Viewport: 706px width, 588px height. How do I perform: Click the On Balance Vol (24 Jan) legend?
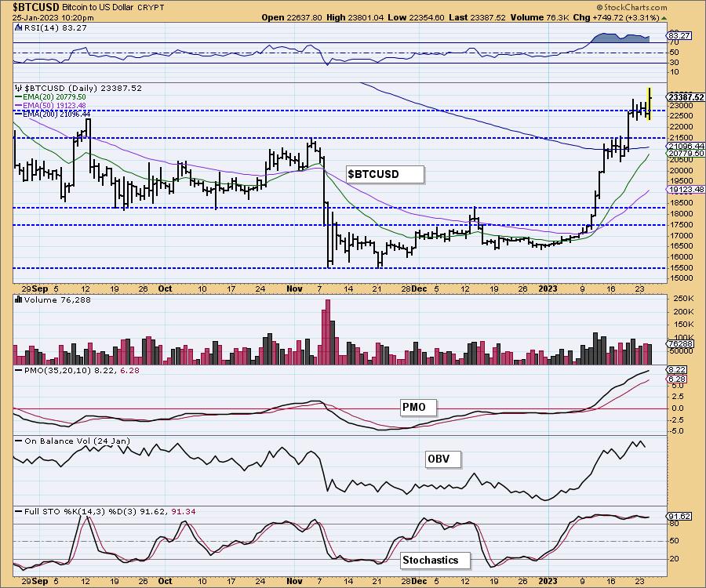click(77, 441)
